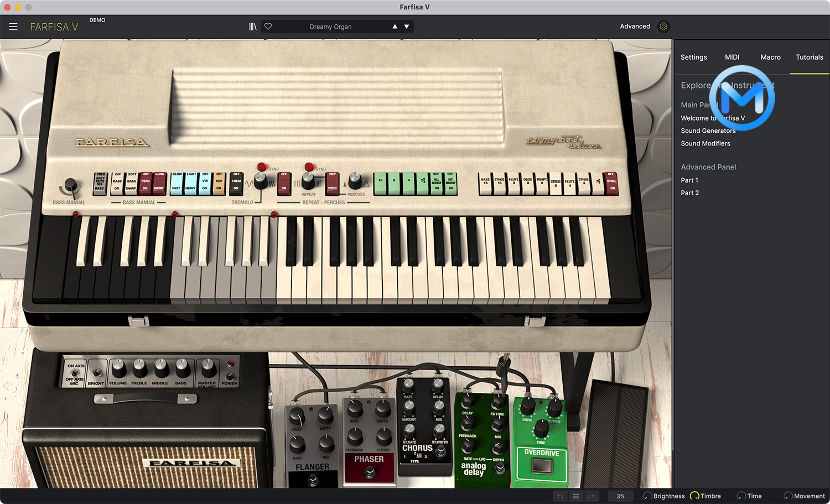This screenshot has width=830, height=504.
Task: Switch to the Macro tab
Action: coord(770,57)
